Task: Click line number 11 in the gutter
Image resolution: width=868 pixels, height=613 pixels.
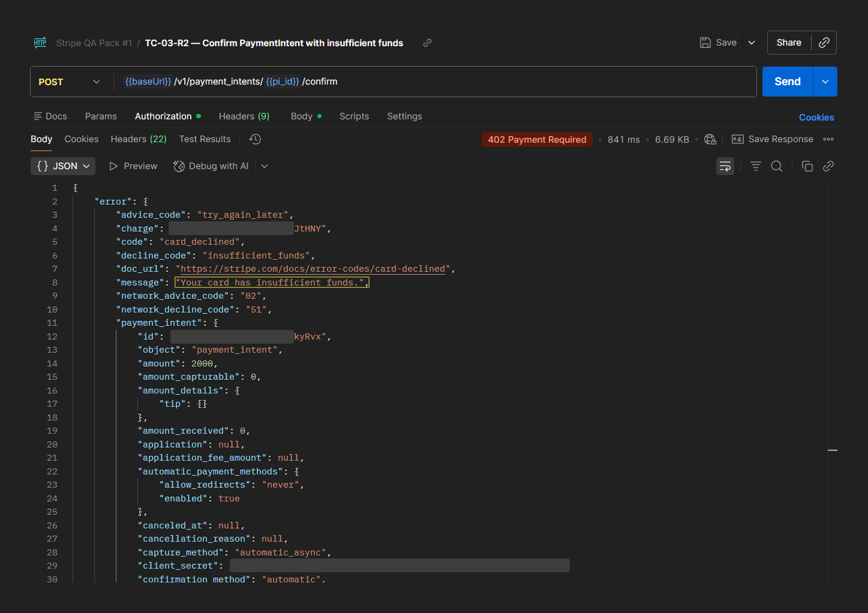Action: click(52, 323)
